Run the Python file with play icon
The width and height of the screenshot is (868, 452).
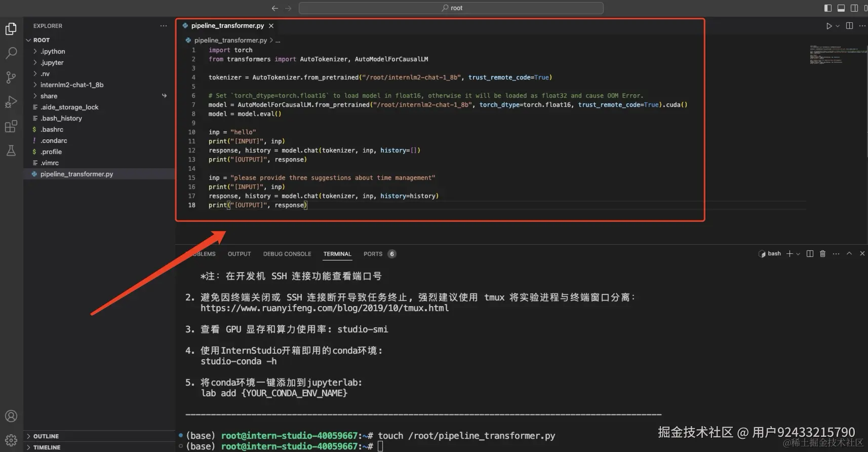(829, 26)
